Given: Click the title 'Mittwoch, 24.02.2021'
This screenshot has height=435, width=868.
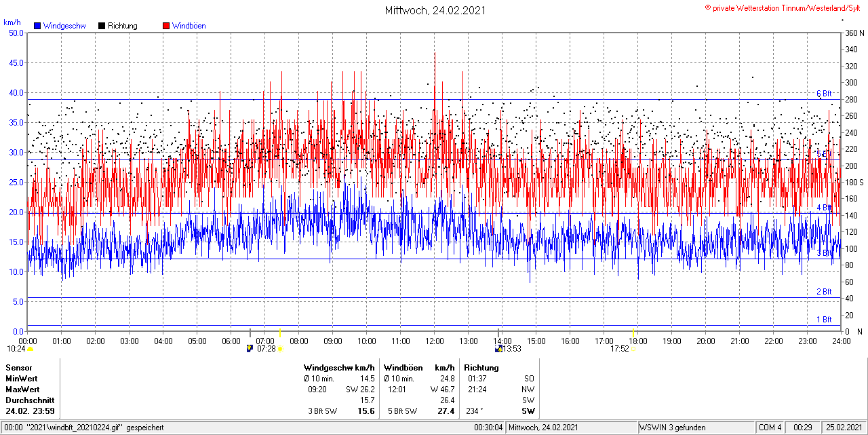Looking at the screenshot, I should (435, 10).
